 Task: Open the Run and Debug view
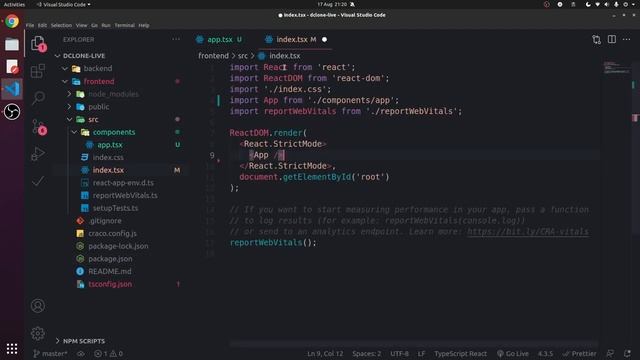pos(38,154)
